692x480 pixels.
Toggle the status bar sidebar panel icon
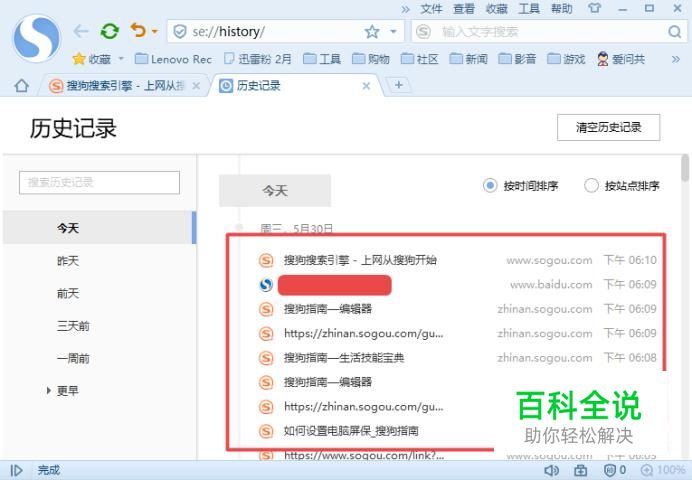tap(16, 470)
